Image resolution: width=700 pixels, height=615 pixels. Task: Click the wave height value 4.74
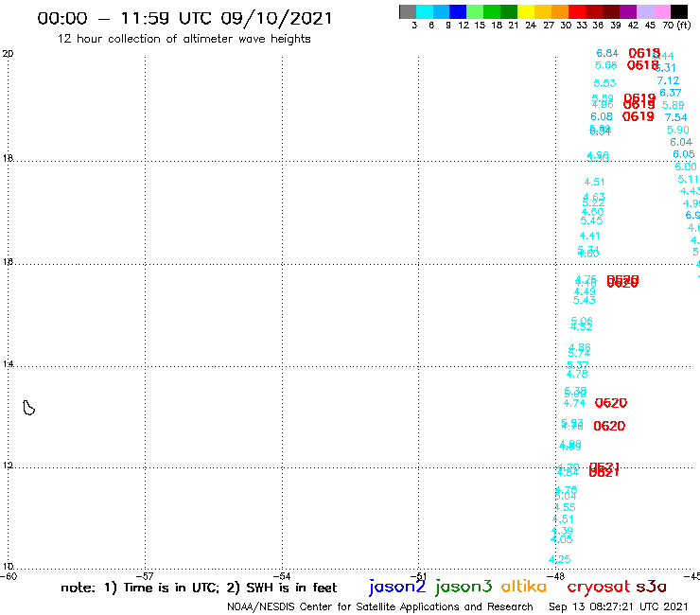574,403
